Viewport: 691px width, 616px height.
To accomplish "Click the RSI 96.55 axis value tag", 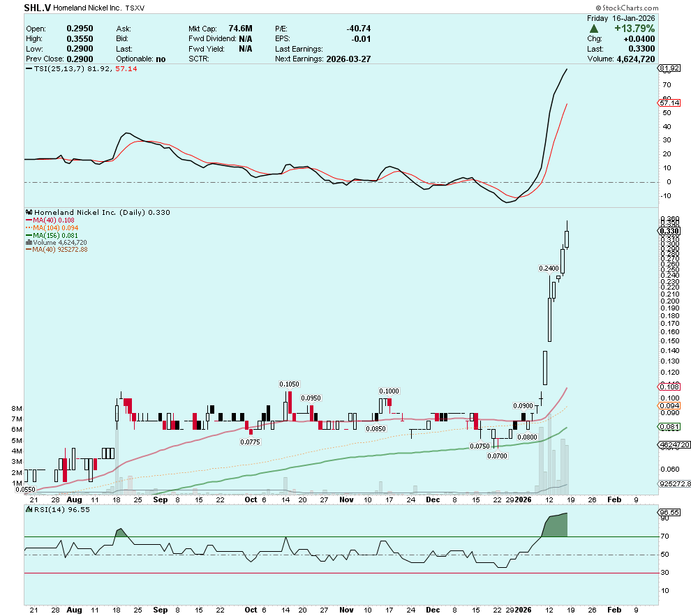I will click(669, 513).
